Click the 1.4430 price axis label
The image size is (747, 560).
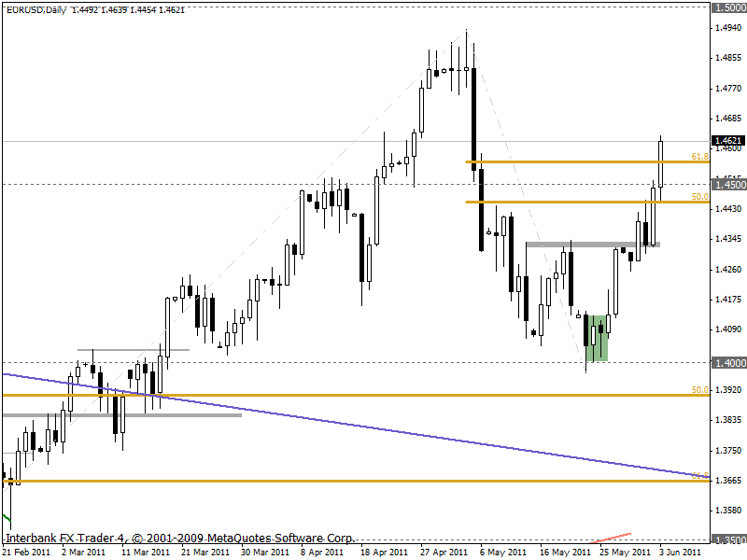click(729, 208)
